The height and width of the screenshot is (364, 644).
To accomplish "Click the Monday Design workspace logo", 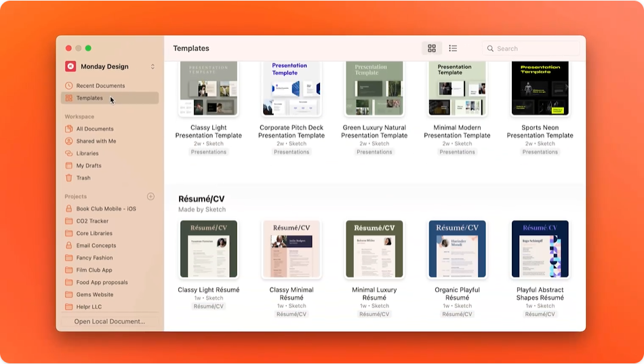I will tap(71, 66).
